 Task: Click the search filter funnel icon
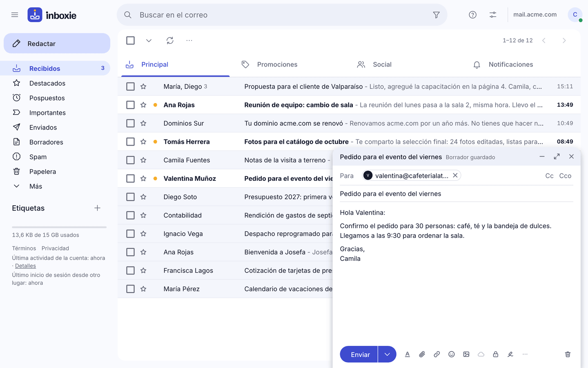(x=437, y=15)
